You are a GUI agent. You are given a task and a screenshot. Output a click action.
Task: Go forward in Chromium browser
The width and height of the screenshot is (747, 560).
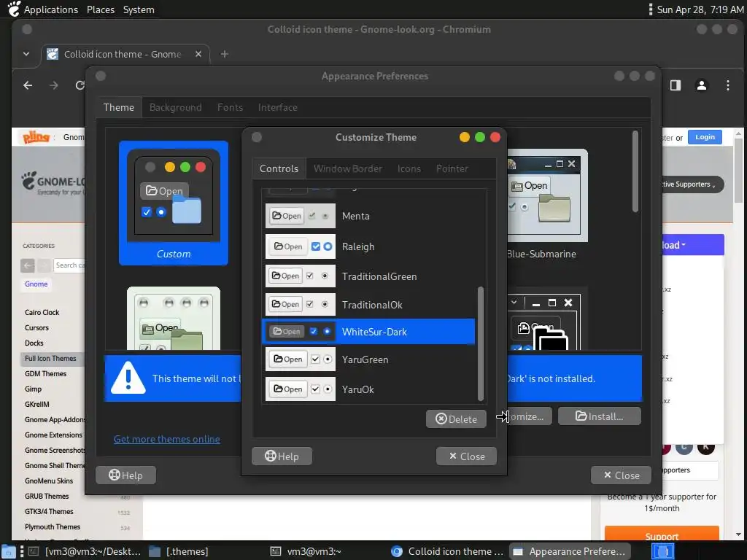[54, 85]
